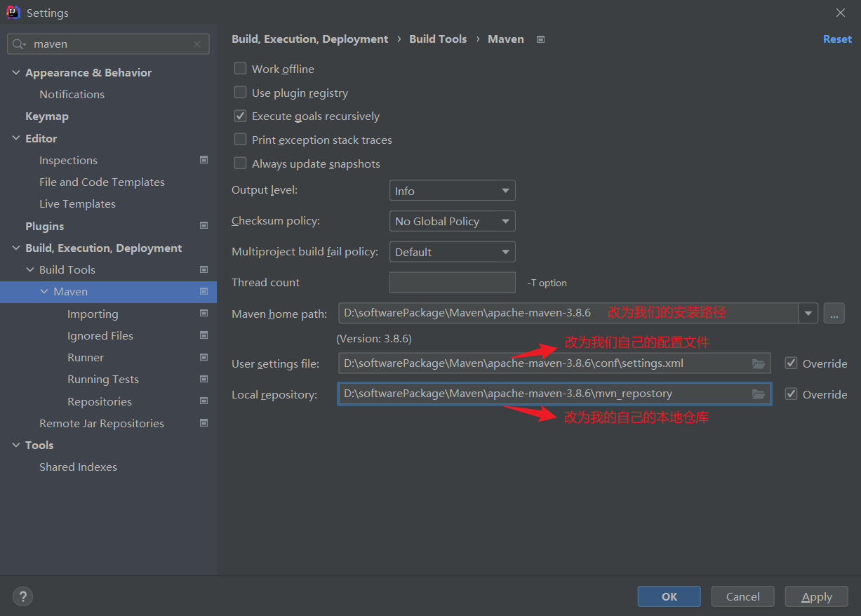
Task: Open the Checksum policy dropdown
Action: pyautogui.click(x=452, y=221)
